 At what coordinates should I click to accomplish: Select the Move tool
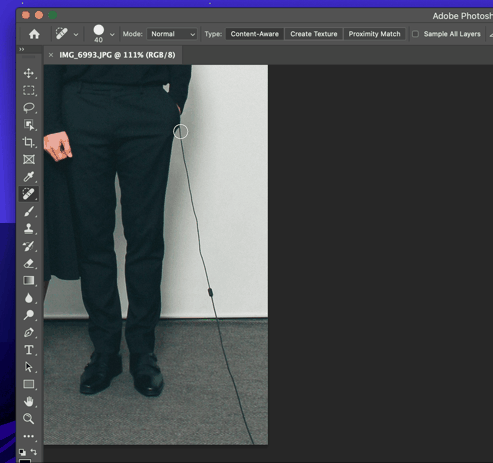point(29,73)
